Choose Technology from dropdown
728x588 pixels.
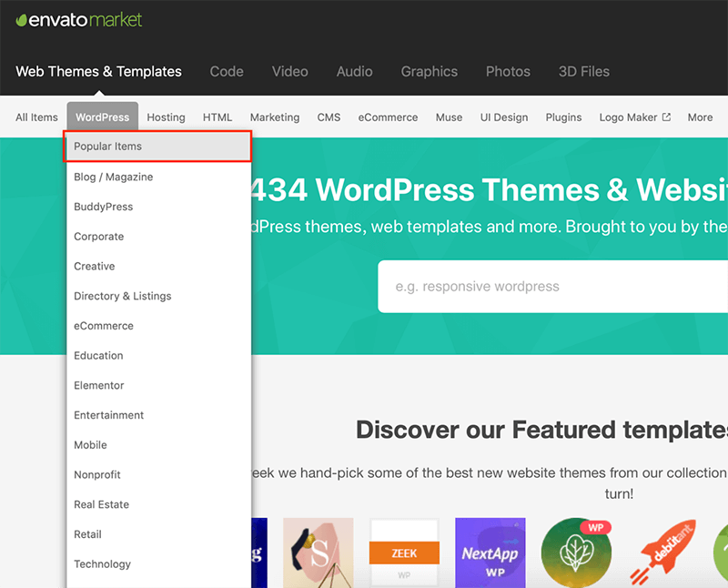[158, 563]
